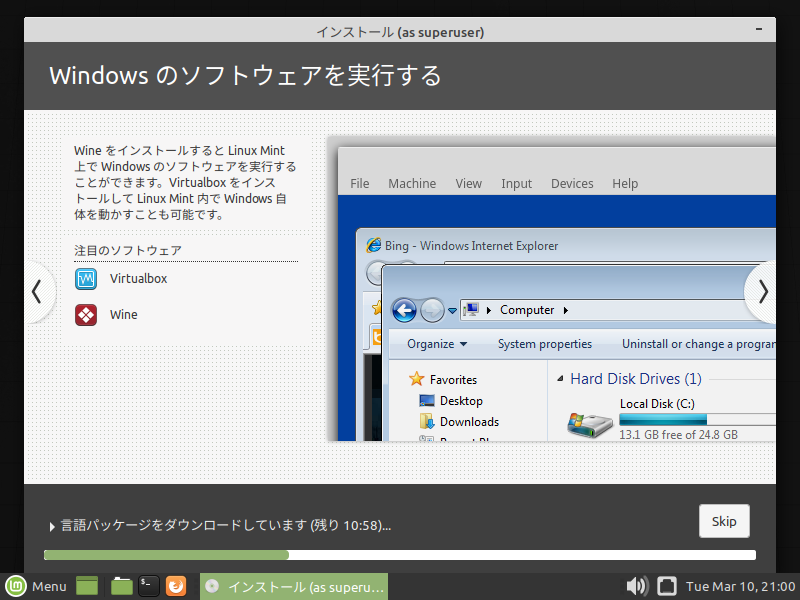800x600 pixels.
Task: Click the Skip button
Action: pyautogui.click(x=724, y=521)
